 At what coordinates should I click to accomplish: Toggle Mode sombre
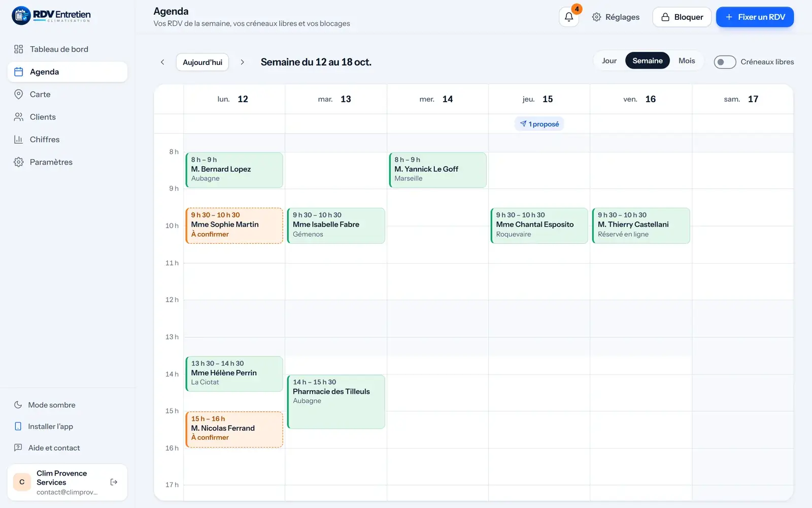(x=67, y=405)
